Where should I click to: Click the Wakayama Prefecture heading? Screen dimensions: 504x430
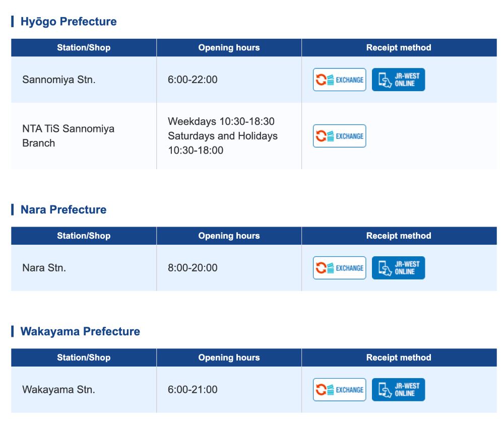[80, 332]
